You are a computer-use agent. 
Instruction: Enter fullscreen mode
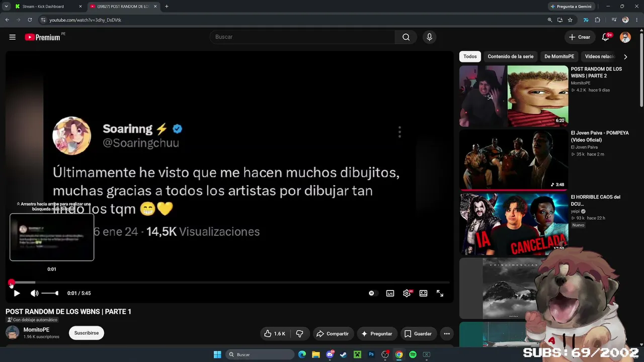440,293
